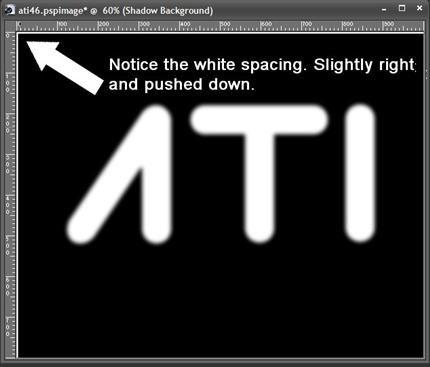Click the Shadow Background layer name in title
Viewport: 430px width, 367px height.
168,11
